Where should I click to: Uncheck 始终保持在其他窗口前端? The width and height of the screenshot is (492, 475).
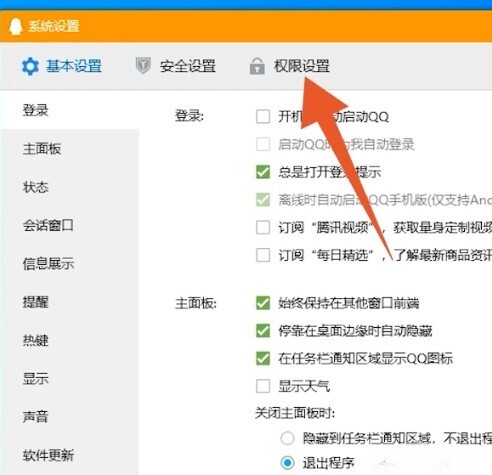(x=263, y=303)
